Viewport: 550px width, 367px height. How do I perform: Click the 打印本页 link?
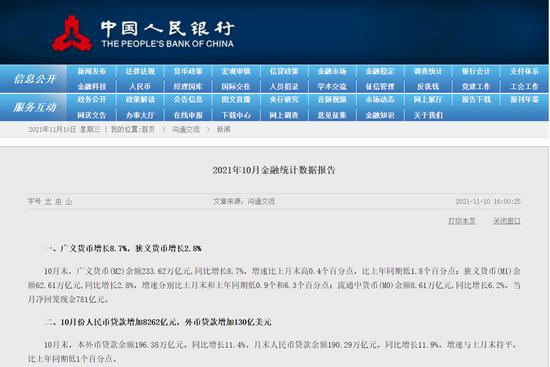tap(462, 221)
